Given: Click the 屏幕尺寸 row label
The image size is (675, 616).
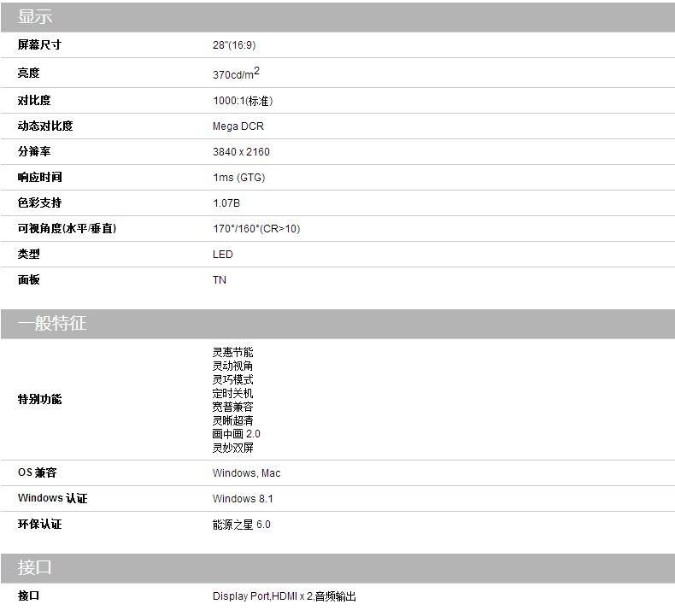Looking at the screenshot, I should (x=39, y=44).
